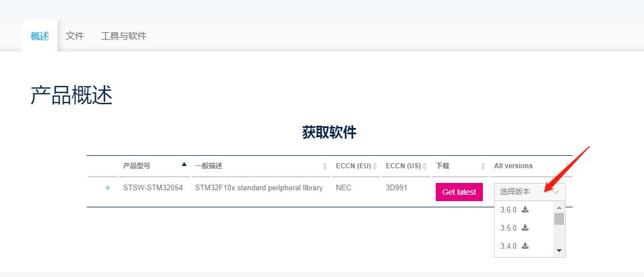Sort the 一般描述 column
Viewport: 644px width, 277px height.
point(325,166)
